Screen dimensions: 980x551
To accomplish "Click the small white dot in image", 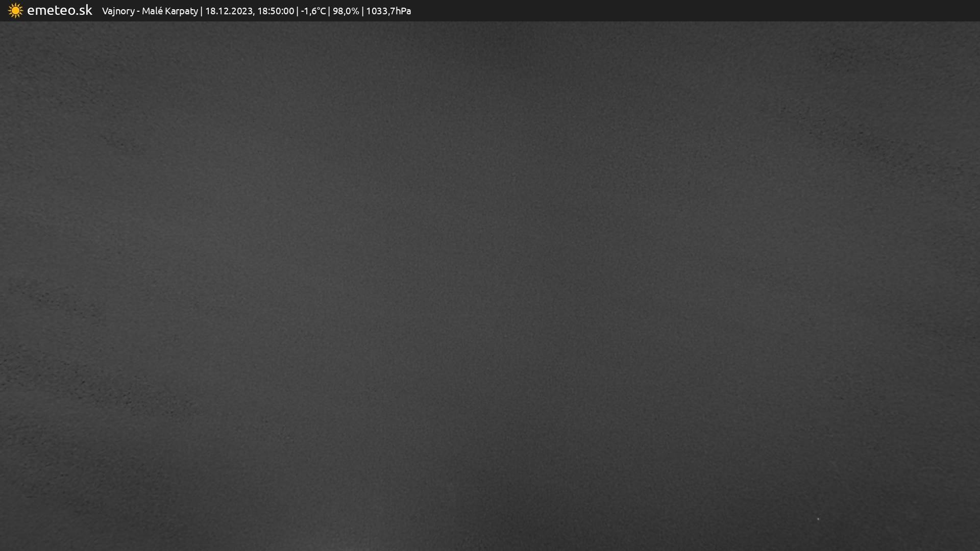I will pyautogui.click(x=818, y=519).
